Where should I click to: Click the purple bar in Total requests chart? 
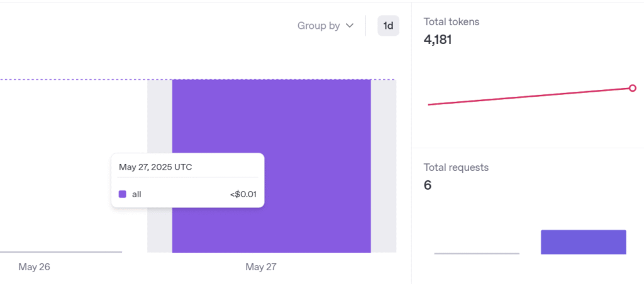pos(583,242)
